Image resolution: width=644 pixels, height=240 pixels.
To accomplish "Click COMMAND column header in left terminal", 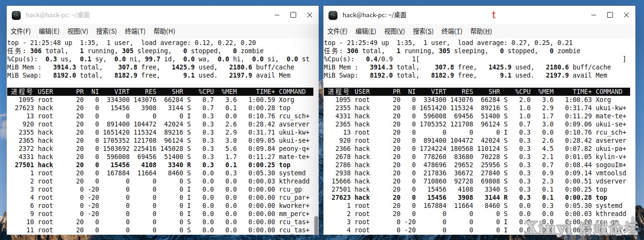I will click(292, 91).
